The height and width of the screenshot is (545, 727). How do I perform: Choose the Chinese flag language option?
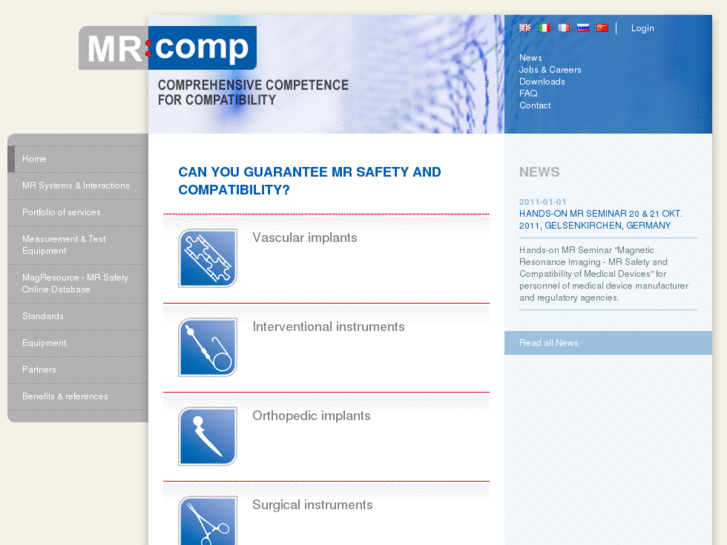tap(602, 28)
